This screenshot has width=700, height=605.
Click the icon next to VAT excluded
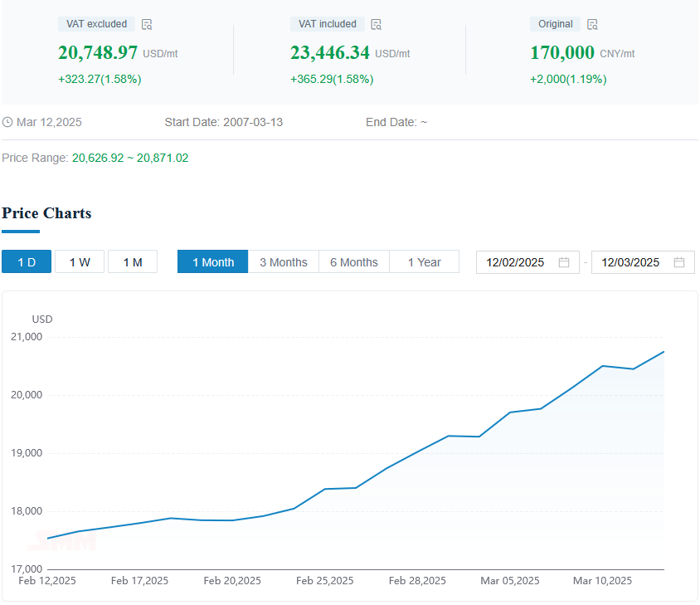click(x=147, y=25)
